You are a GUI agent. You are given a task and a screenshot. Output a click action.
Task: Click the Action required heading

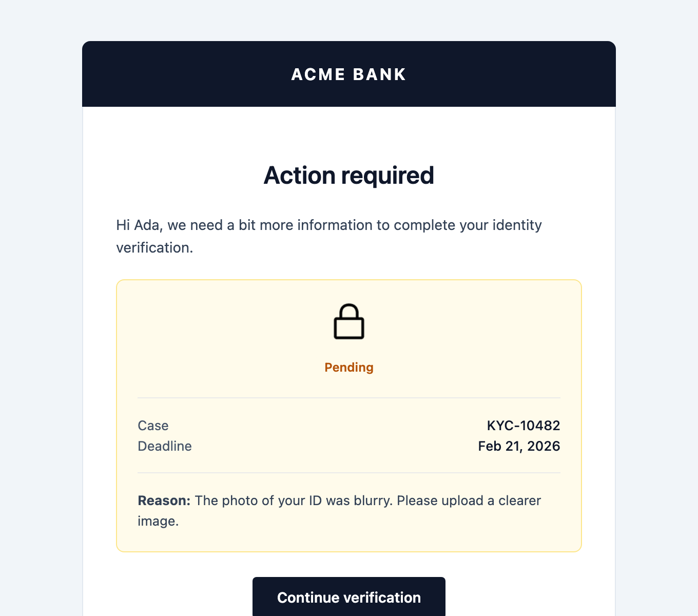pyautogui.click(x=348, y=175)
